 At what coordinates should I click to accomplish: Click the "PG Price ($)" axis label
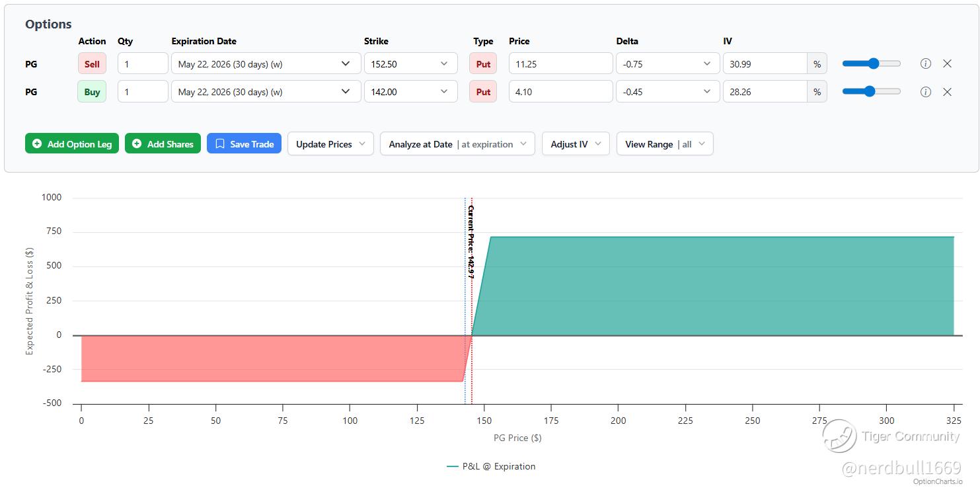coord(517,438)
